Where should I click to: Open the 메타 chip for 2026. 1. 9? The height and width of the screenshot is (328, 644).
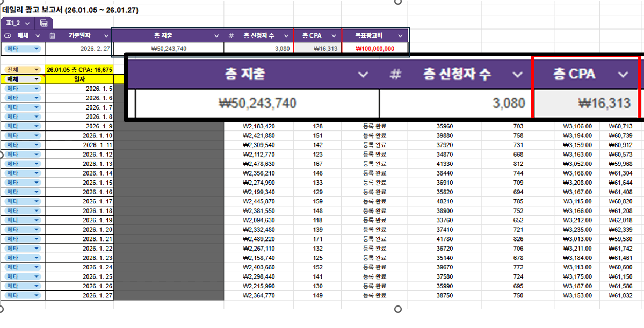(23, 126)
